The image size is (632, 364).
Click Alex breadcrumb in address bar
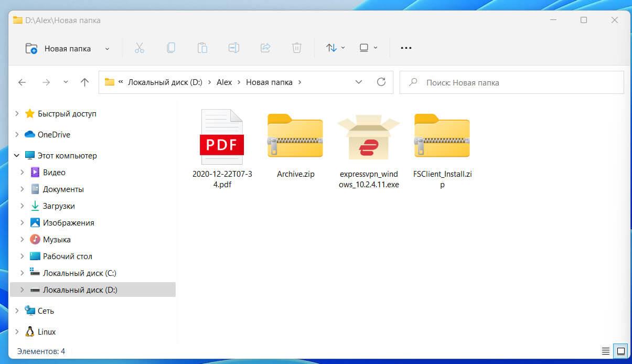click(224, 82)
